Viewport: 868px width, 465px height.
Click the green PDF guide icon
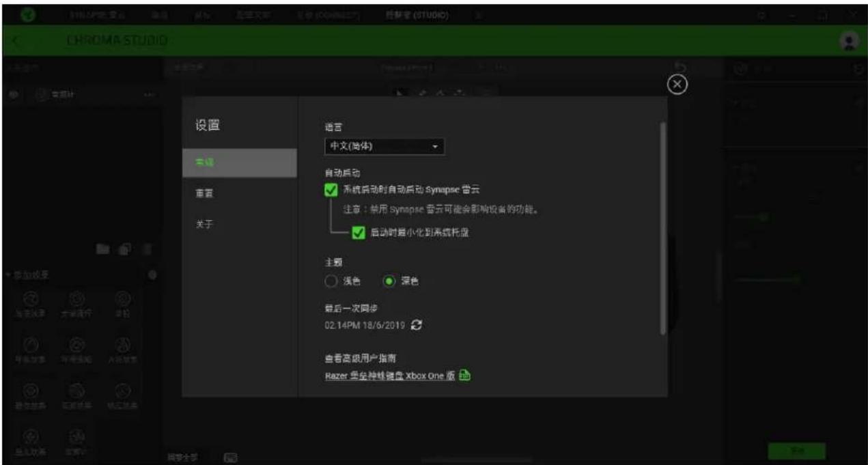[466, 375]
